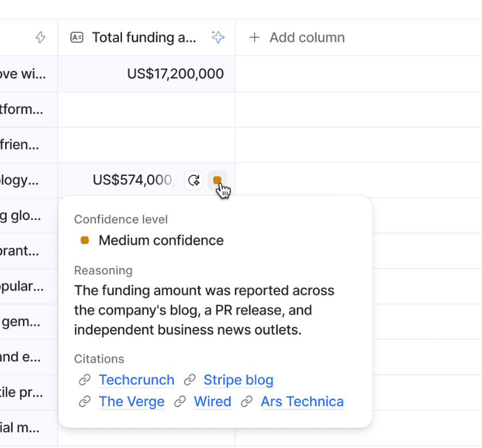Open the Total funding column header menu
The width and height of the screenshot is (482, 448).
click(x=144, y=38)
